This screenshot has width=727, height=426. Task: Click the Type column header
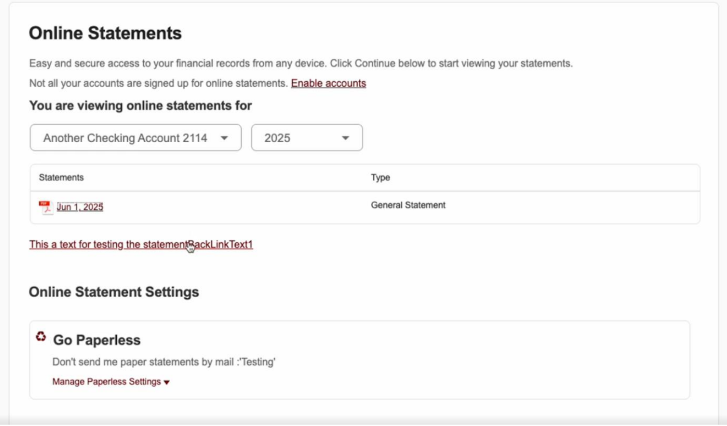(x=380, y=177)
